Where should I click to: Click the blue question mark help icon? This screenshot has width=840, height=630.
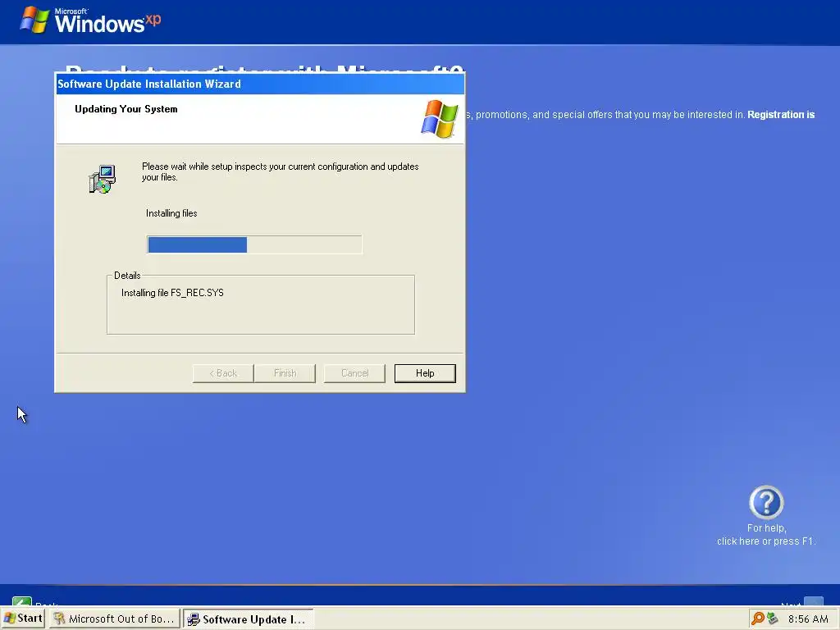[766, 503]
